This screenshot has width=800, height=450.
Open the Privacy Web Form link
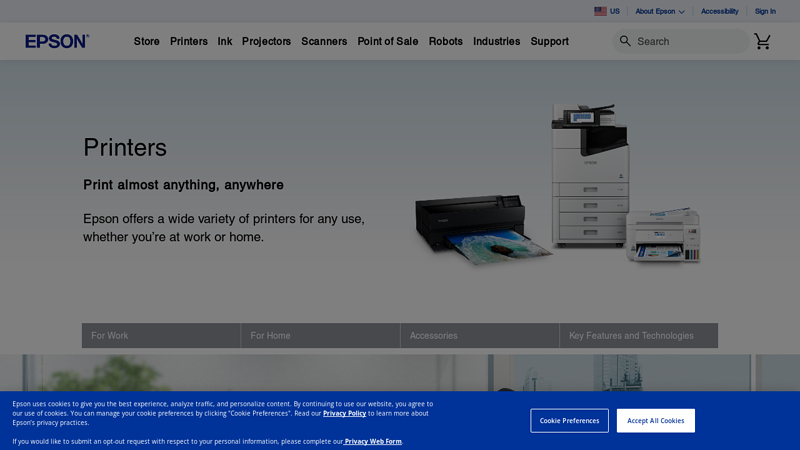click(372, 441)
